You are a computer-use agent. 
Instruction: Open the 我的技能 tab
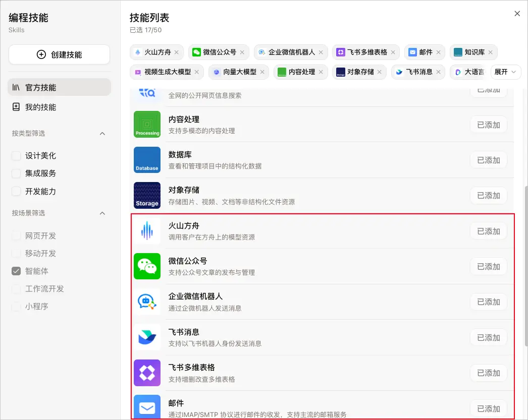59,107
